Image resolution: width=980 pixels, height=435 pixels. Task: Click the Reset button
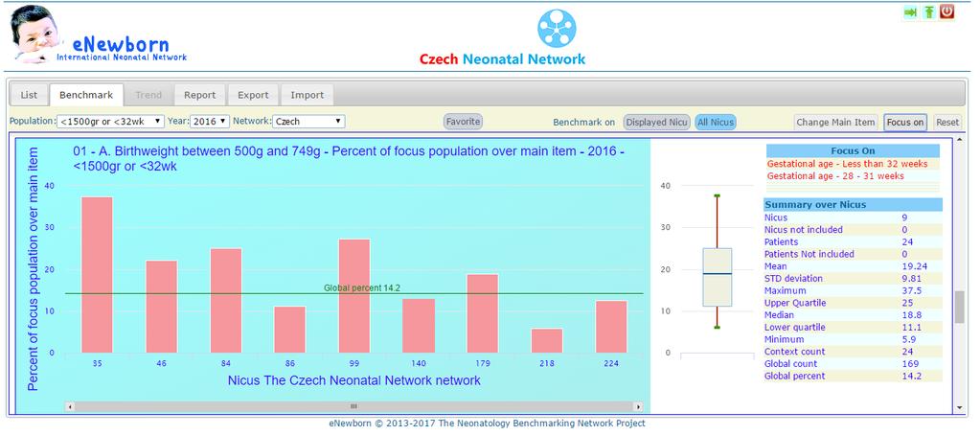946,123
